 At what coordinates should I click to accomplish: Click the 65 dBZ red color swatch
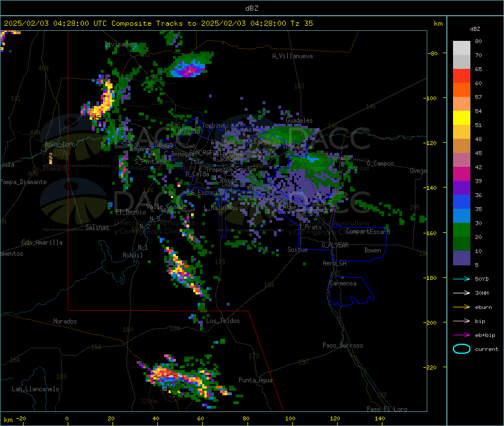tap(461, 76)
